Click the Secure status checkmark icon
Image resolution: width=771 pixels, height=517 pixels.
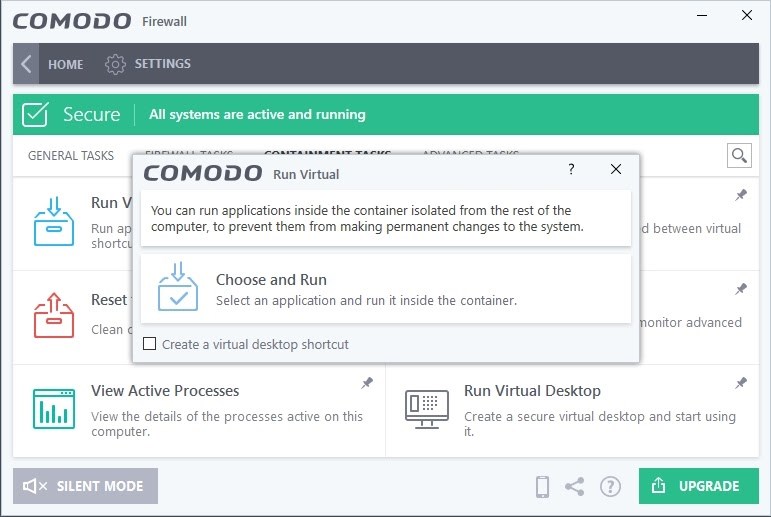(x=35, y=115)
